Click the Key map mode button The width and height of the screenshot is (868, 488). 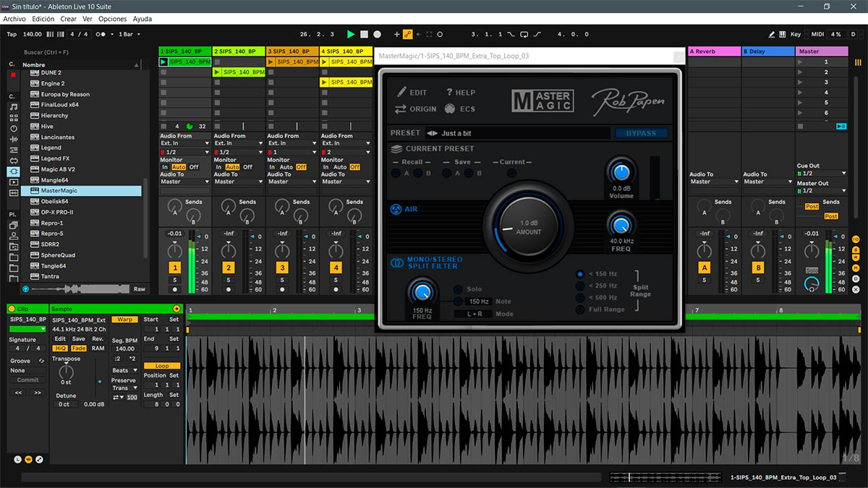[796, 34]
